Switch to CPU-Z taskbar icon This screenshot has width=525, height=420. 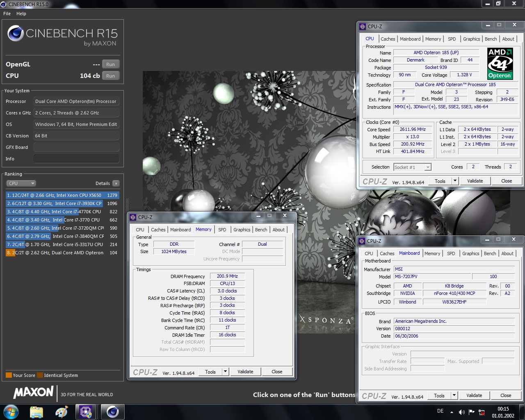(86, 412)
